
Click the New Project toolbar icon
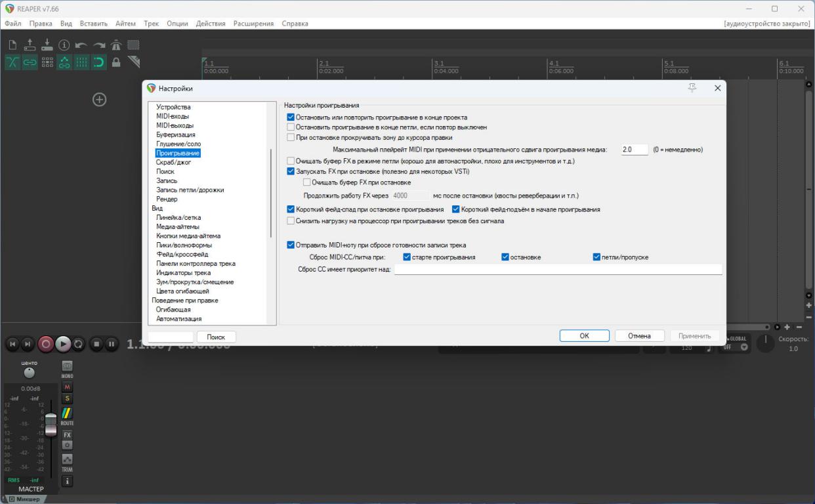tap(13, 45)
